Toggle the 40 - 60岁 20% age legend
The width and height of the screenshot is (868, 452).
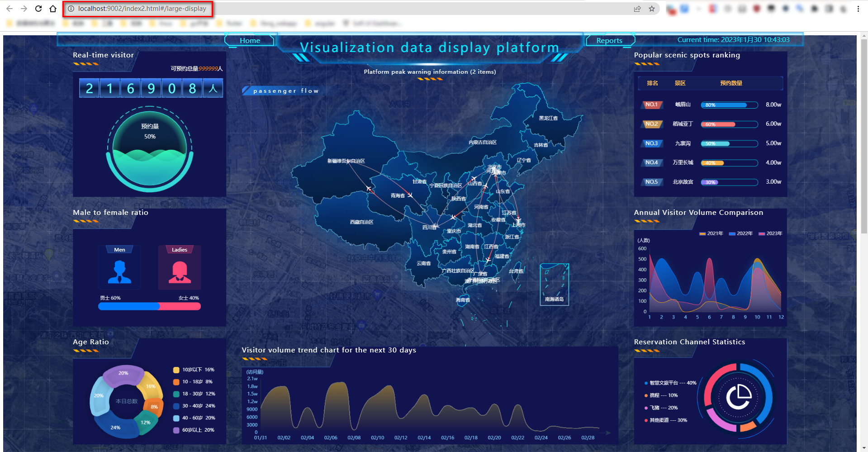[194, 418]
